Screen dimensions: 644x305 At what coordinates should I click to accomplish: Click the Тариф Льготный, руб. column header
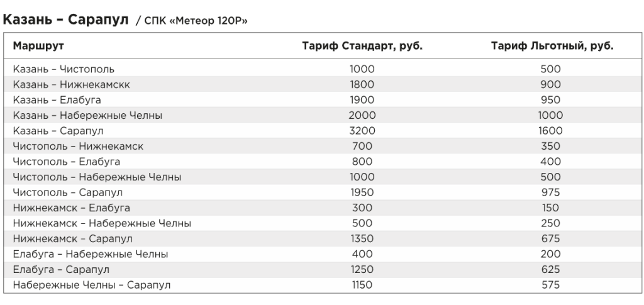[x=552, y=45]
